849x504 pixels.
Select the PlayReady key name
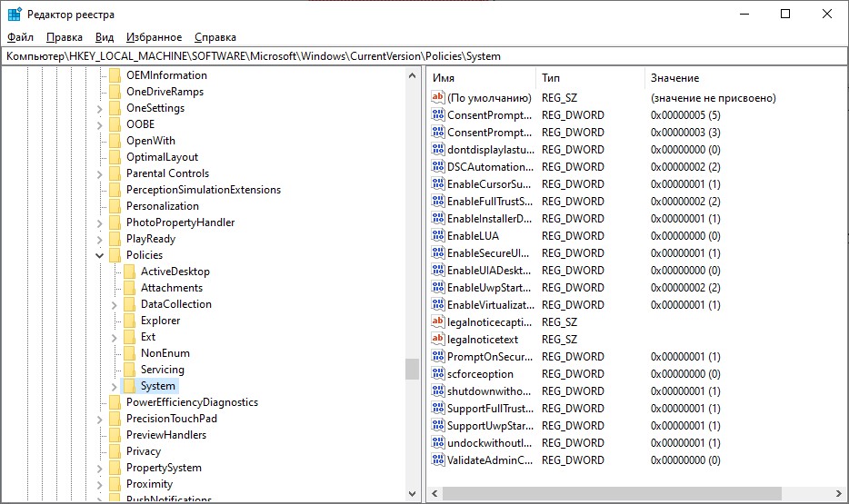[151, 239]
